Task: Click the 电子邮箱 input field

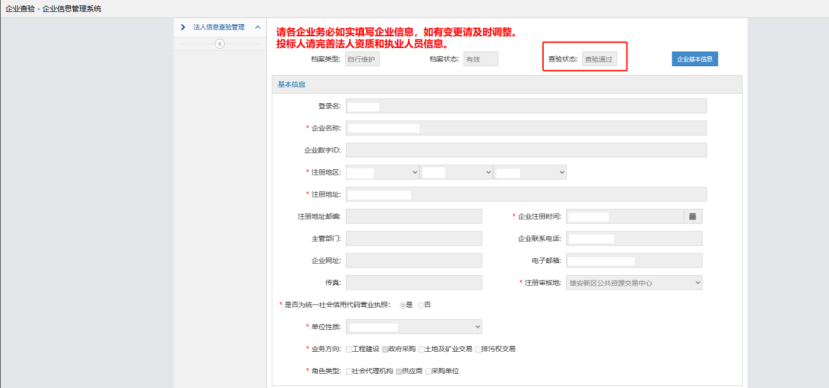Action: (x=634, y=261)
